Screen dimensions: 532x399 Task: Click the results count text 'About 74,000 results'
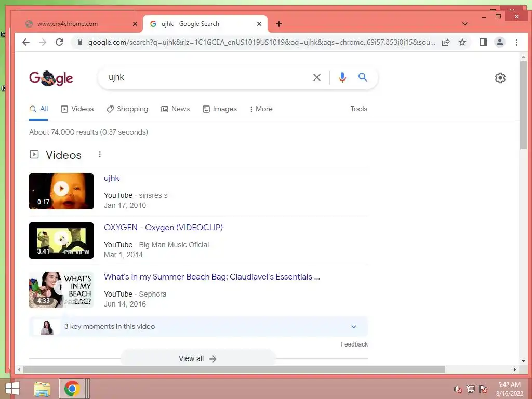click(88, 132)
